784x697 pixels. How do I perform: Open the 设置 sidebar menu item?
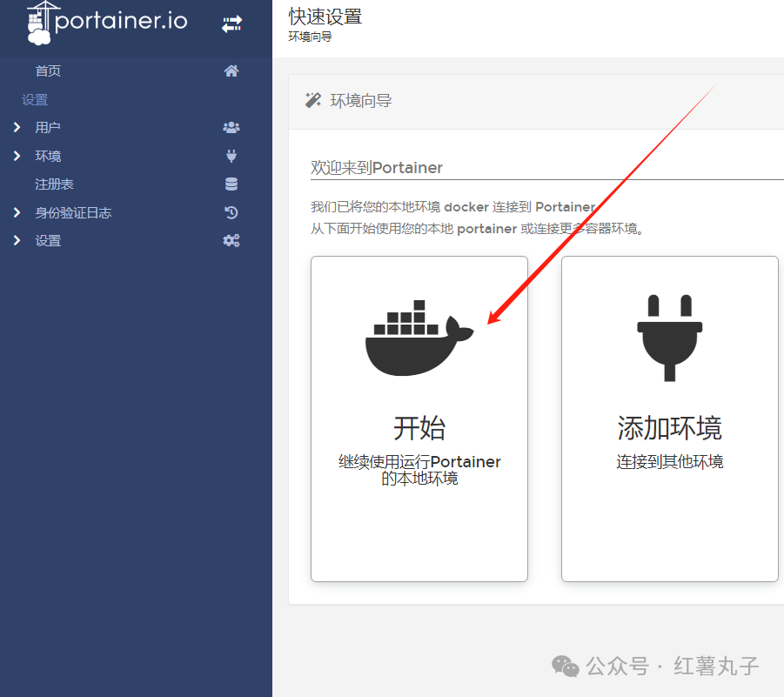48,240
